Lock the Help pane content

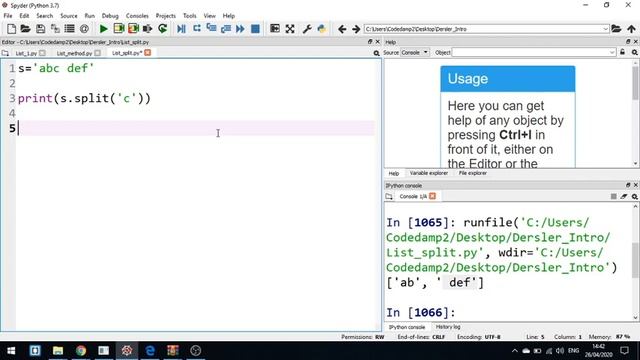tap(622, 52)
